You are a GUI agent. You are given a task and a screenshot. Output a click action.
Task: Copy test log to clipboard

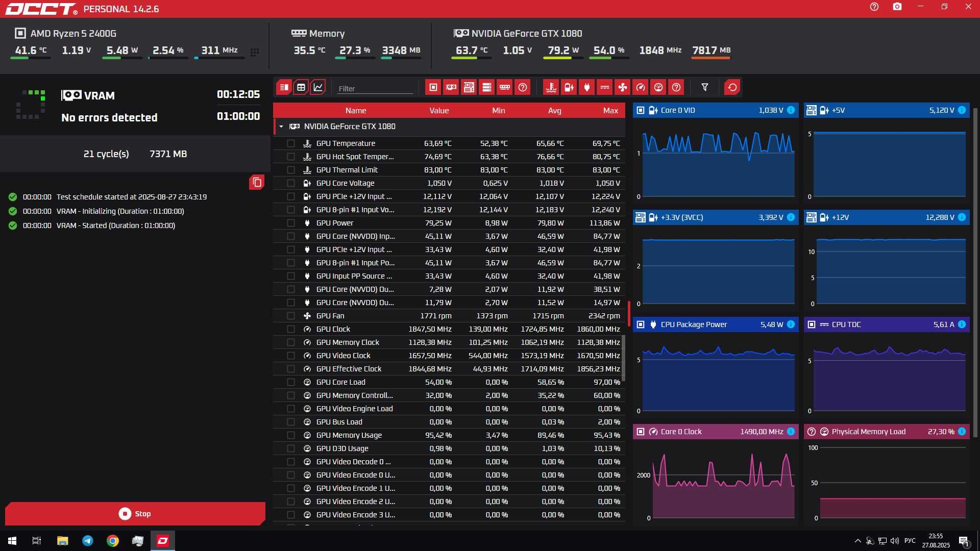(257, 182)
